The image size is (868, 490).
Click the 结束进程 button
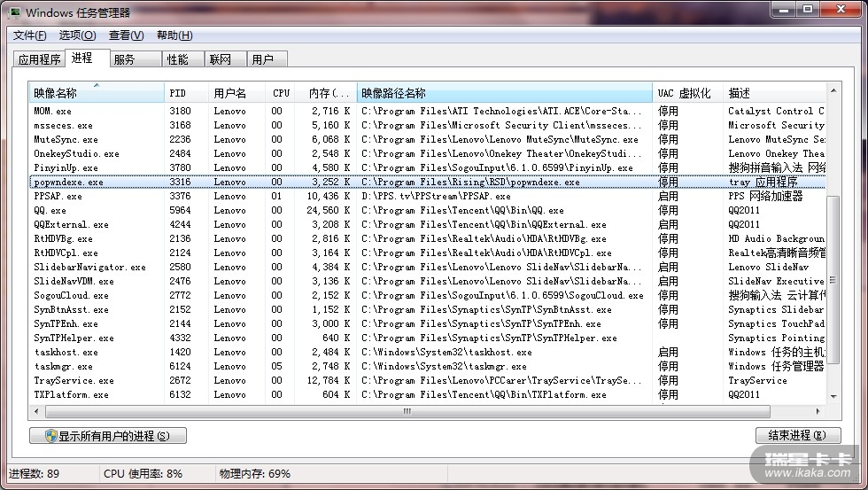(x=798, y=436)
